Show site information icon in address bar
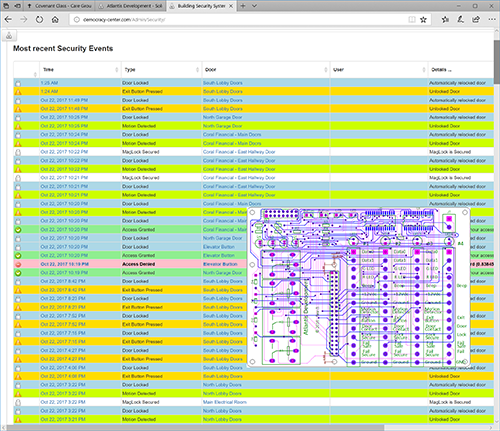 click(77, 20)
